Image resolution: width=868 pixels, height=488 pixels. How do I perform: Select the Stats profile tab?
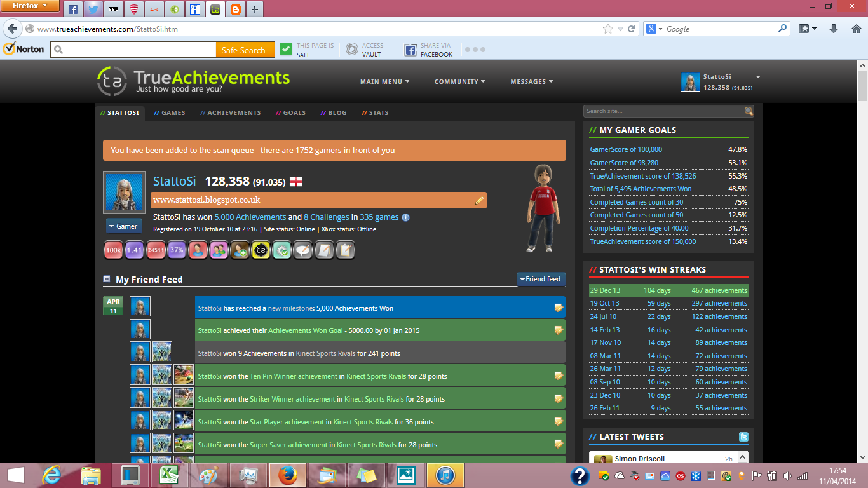tap(375, 112)
